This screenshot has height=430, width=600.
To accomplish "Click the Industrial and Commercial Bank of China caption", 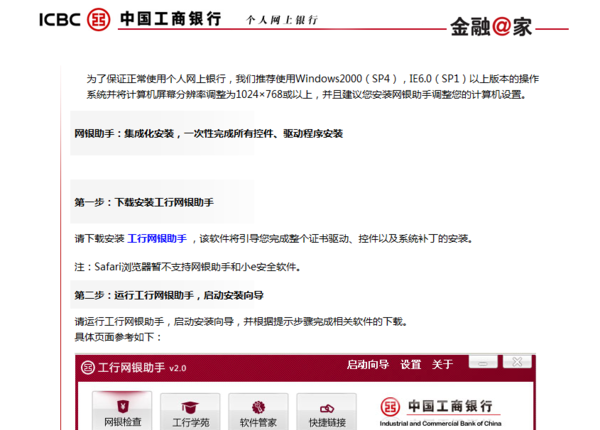I will click(x=440, y=423).
